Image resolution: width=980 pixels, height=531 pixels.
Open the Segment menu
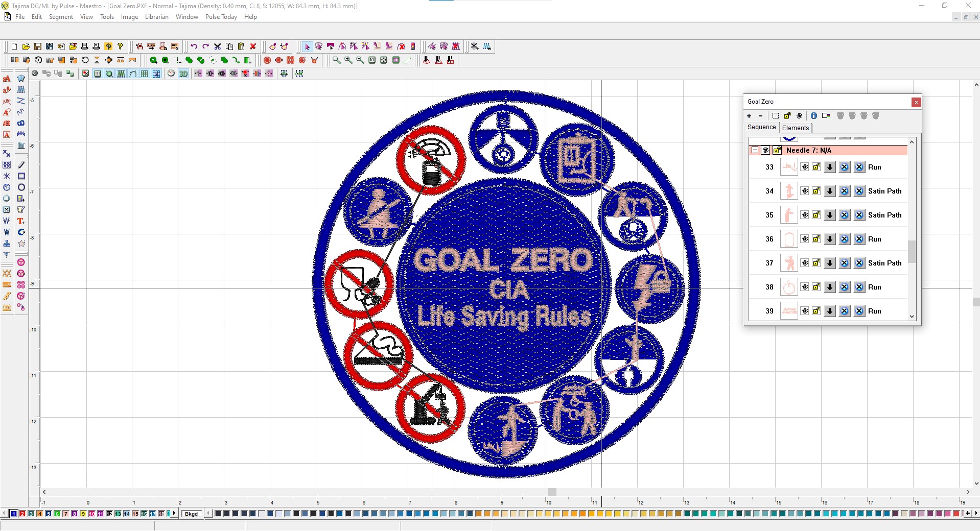[x=61, y=17]
